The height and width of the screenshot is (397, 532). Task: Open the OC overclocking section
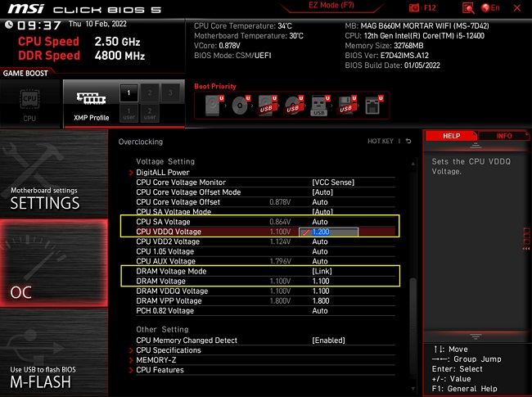pyautogui.click(x=53, y=263)
